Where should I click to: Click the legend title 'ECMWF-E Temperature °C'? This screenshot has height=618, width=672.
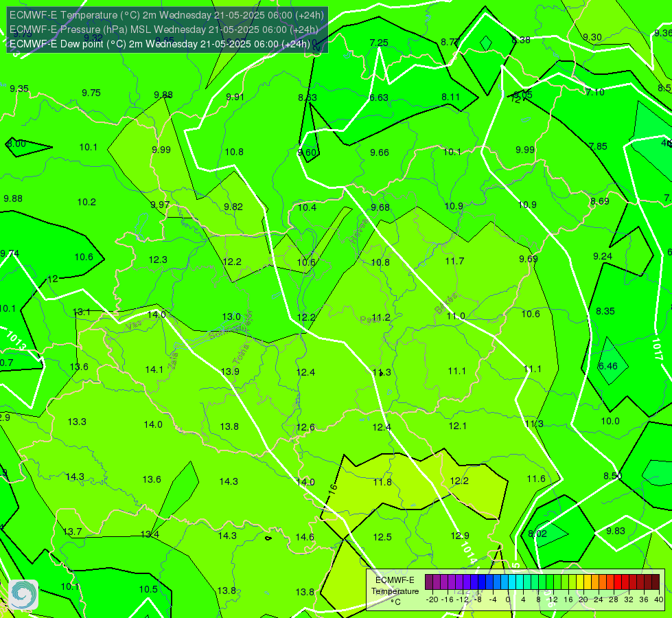click(x=395, y=591)
